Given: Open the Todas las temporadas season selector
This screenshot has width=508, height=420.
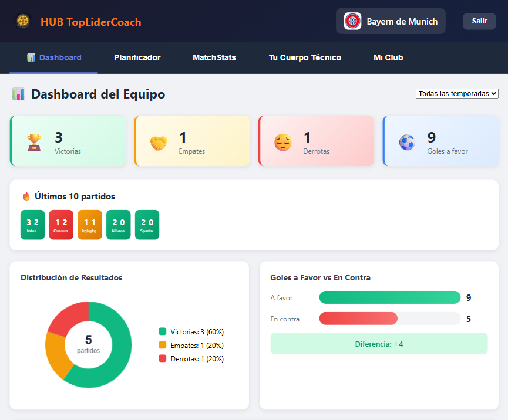Looking at the screenshot, I should pyautogui.click(x=457, y=93).
